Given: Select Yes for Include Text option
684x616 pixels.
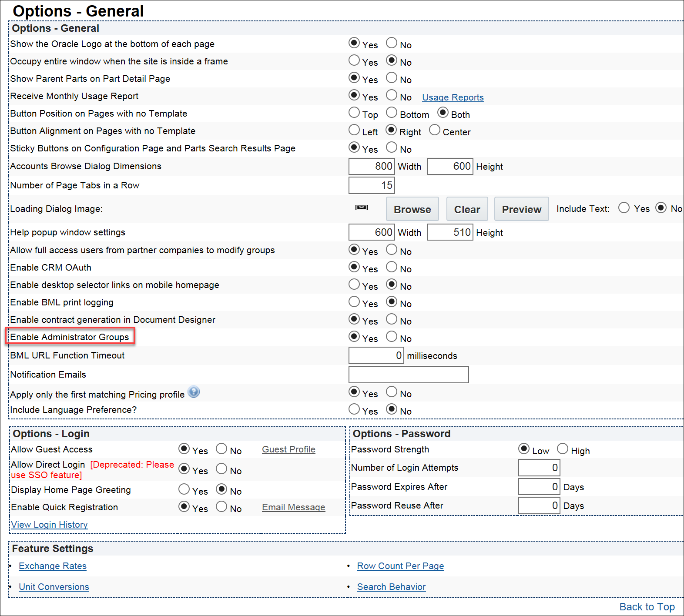Looking at the screenshot, I should coord(624,208).
